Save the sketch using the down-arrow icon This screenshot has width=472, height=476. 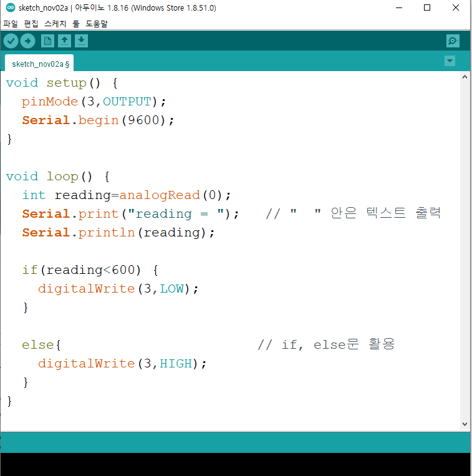[x=81, y=41]
